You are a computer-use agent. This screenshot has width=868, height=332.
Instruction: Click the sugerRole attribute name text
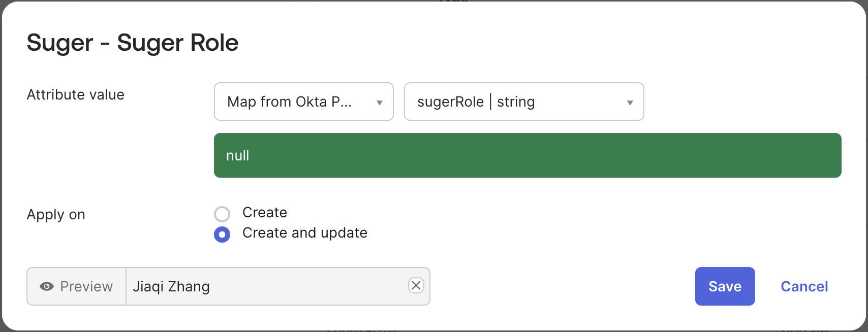450,102
